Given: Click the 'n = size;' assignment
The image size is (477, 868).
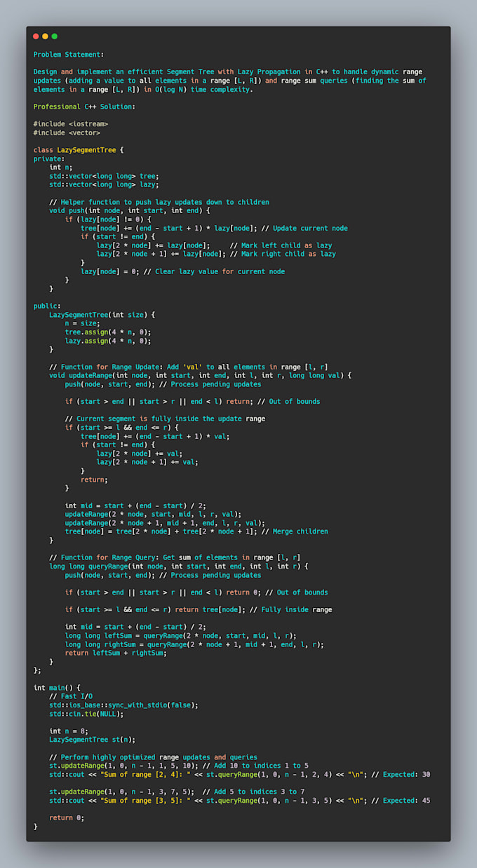Looking at the screenshot, I should (83, 323).
